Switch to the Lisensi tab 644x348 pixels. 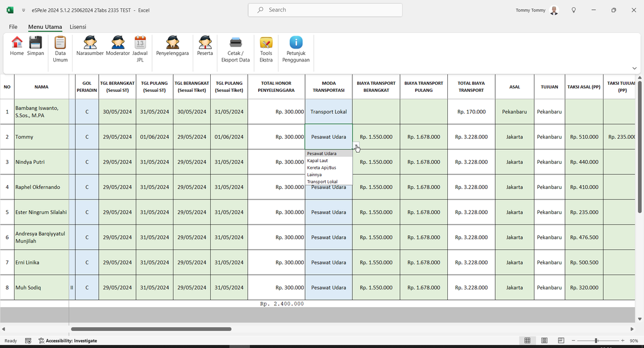click(x=78, y=27)
